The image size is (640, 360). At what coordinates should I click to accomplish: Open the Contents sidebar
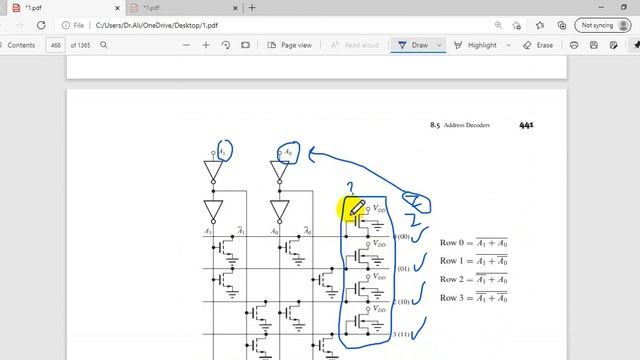point(18,45)
